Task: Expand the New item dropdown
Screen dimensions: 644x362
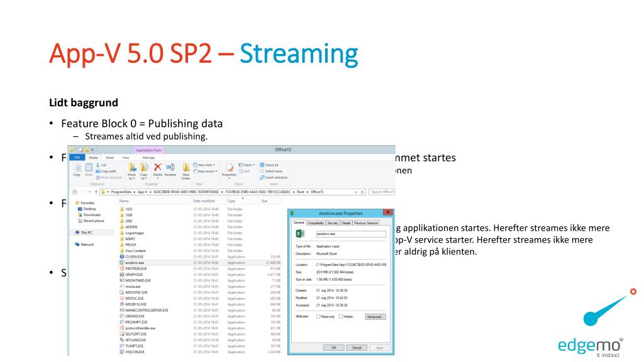Action: pyautogui.click(x=204, y=165)
